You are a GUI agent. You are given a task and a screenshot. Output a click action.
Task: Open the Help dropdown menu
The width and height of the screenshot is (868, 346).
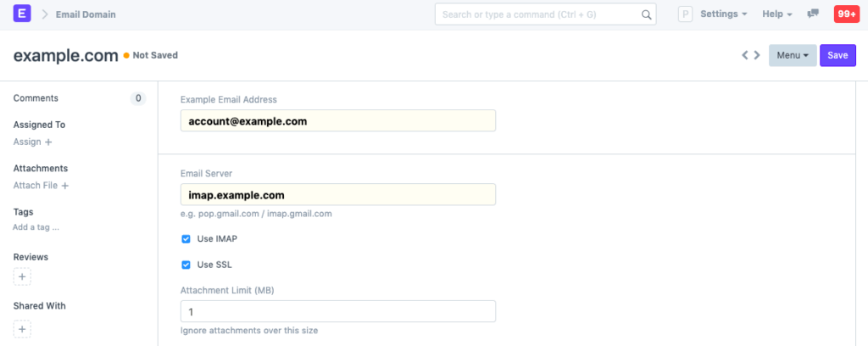pyautogui.click(x=776, y=14)
